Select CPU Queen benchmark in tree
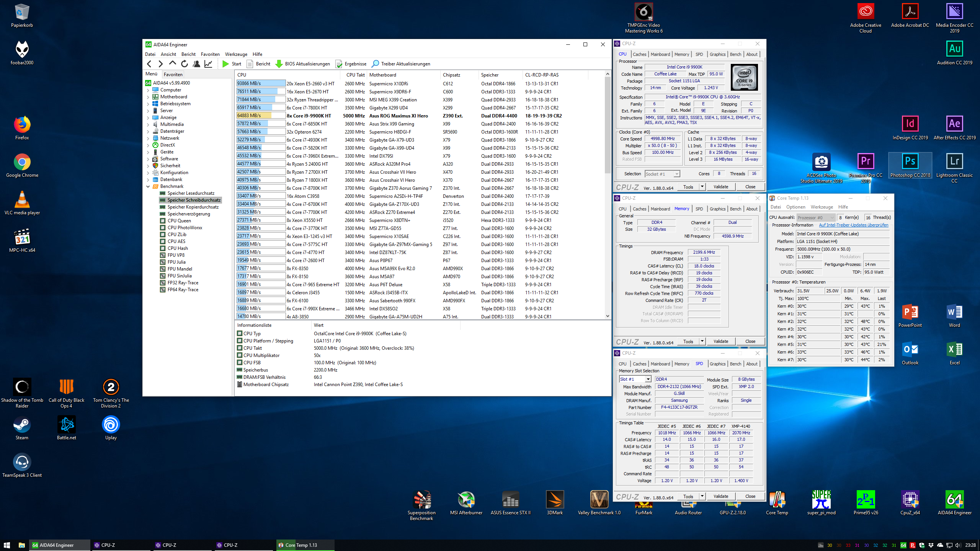 [179, 221]
